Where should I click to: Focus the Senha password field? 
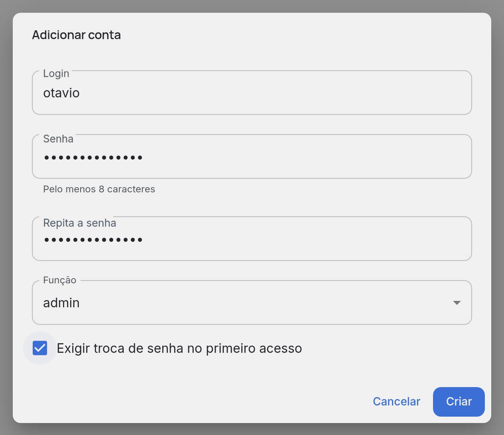click(252, 156)
